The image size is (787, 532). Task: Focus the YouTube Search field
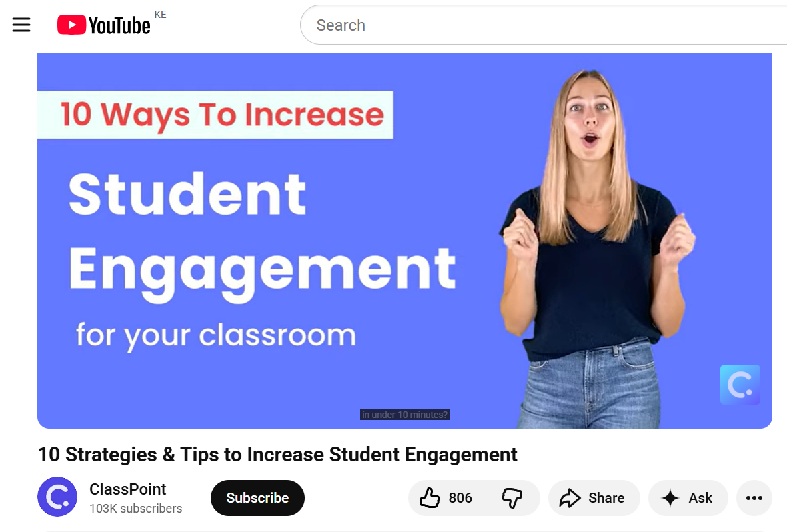coord(534,25)
